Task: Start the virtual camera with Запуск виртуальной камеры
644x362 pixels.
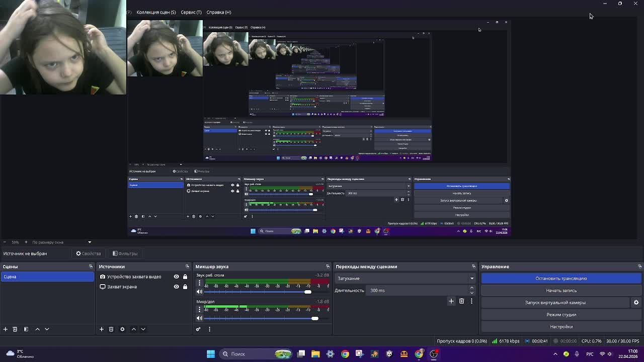Action: pos(555,303)
